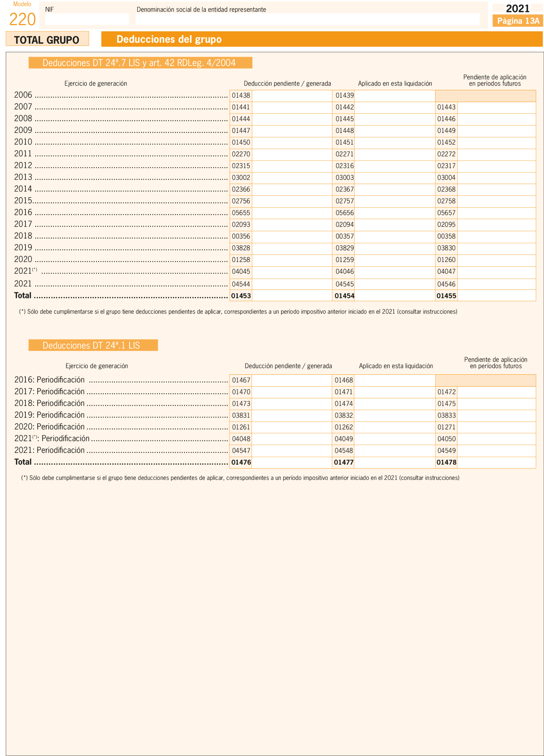Click field 01475 pending 2018 Periodificación
544x756 pixels.
(x=496, y=404)
